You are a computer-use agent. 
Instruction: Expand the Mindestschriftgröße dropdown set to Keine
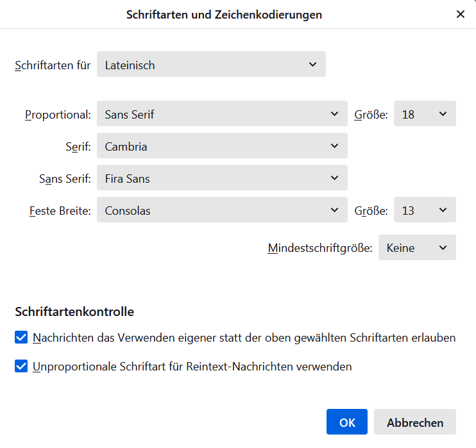click(x=417, y=248)
